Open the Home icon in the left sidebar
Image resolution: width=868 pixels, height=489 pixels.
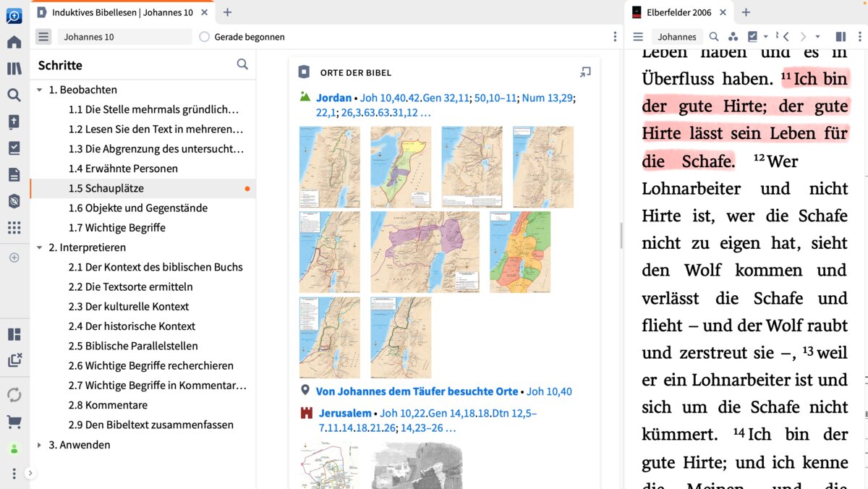point(14,42)
